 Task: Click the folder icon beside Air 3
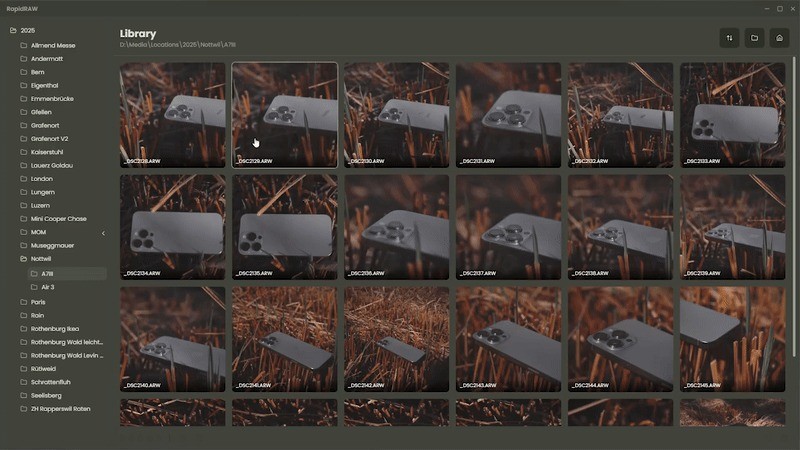[x=34, y=287]
